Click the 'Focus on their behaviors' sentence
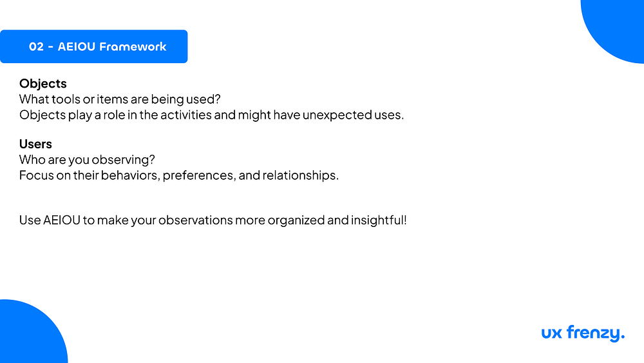Viewport: 644px width, 363px height. point(178,175)
